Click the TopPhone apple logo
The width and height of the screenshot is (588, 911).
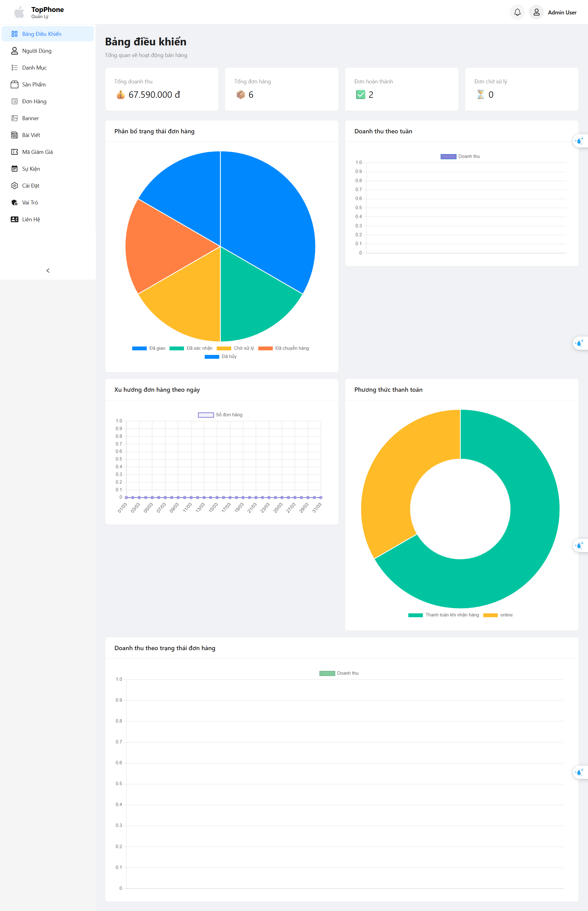click(x=19, y=12)
